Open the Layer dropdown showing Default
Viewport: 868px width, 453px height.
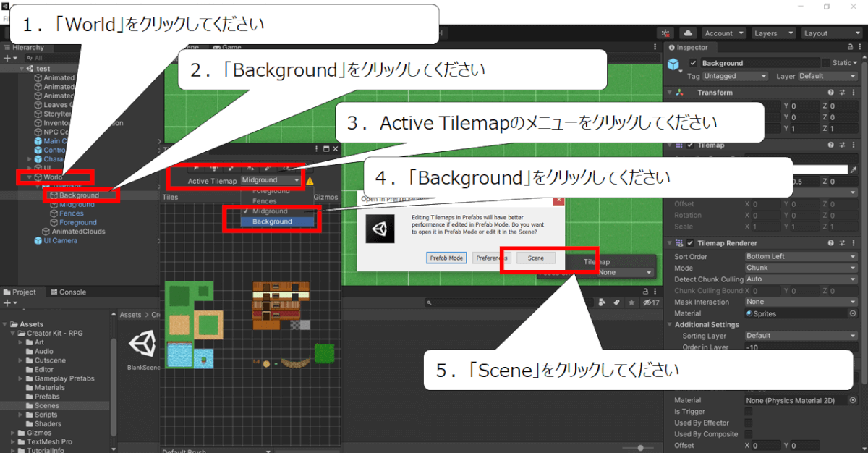point(827,76)
